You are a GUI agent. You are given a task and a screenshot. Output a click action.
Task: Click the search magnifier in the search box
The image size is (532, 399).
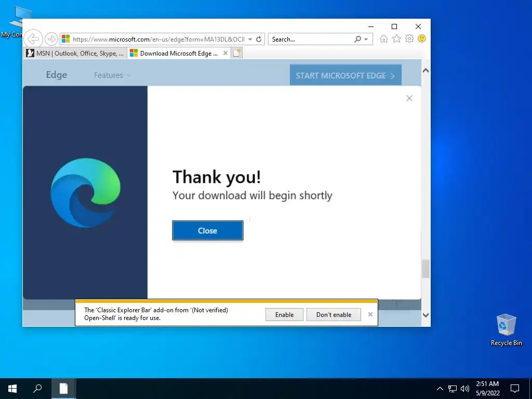pos(357,39)
